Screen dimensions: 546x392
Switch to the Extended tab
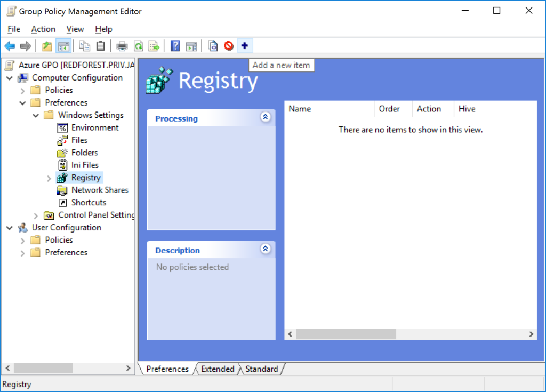218,369
